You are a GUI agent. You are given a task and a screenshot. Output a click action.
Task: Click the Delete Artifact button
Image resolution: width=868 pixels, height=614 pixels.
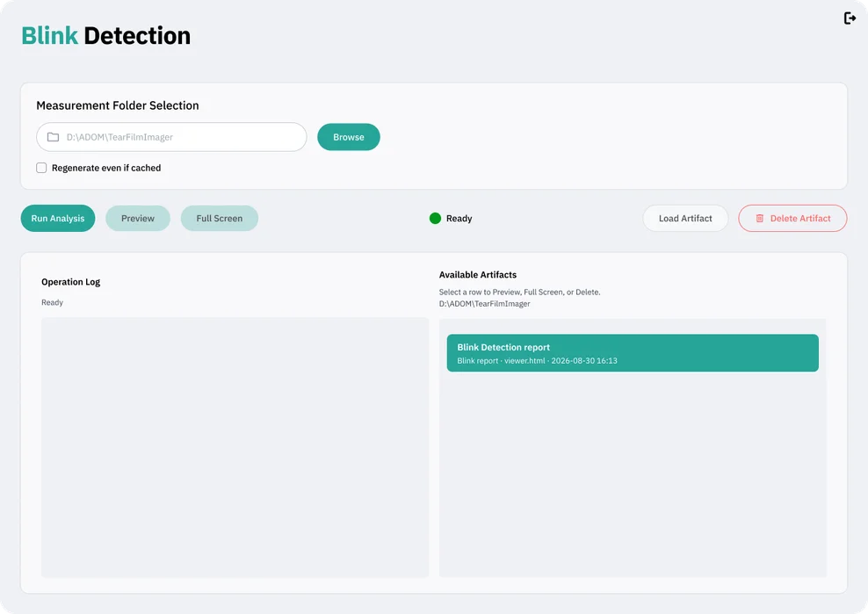(x=792, y=218)
